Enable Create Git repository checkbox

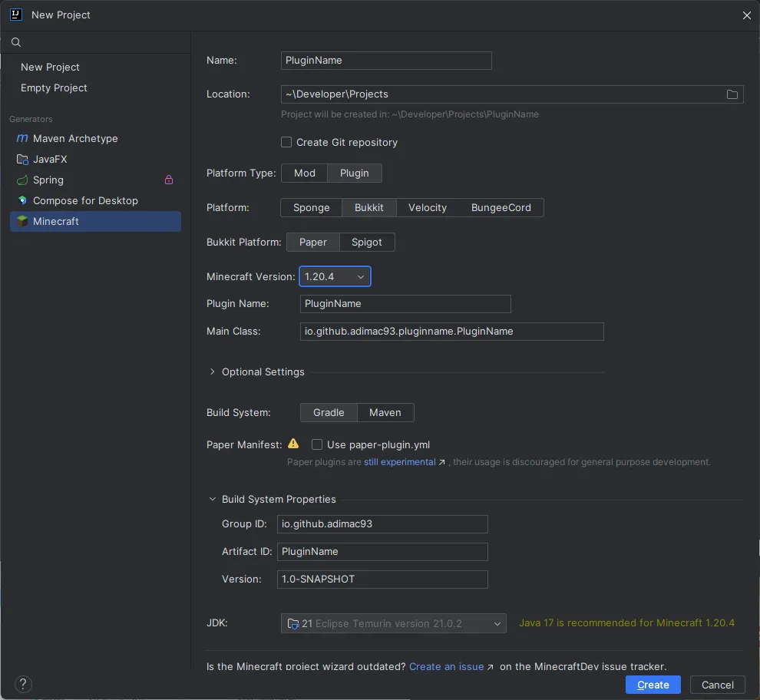[286, 142]
